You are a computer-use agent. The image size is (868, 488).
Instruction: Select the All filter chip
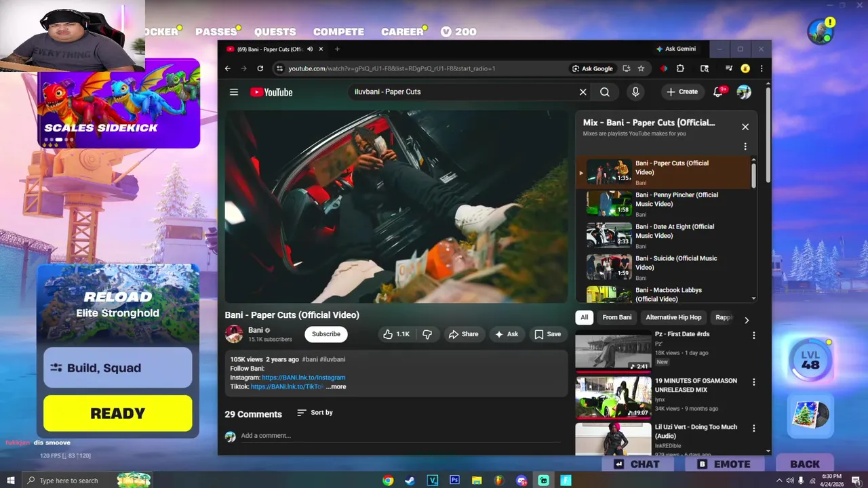(x=584, y=317)
